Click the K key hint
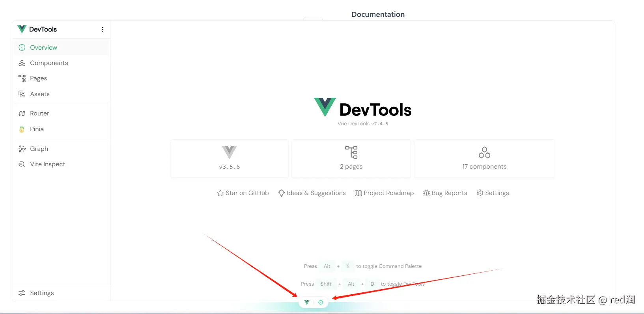This screenshot has width=644, height=314. pyautogui.click(x=348, y=266)
